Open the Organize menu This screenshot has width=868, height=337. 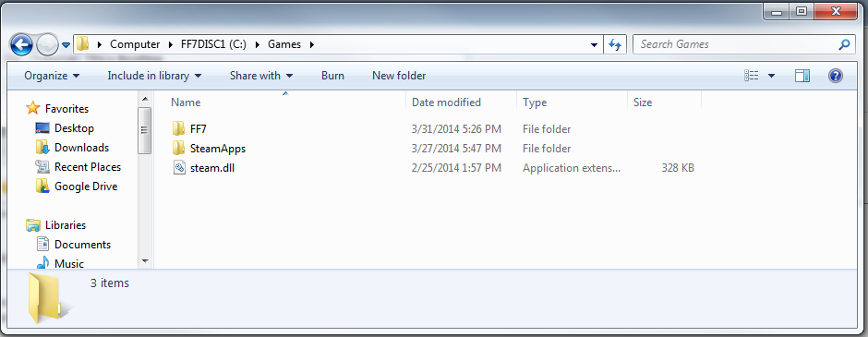click(x=52, y=76)
